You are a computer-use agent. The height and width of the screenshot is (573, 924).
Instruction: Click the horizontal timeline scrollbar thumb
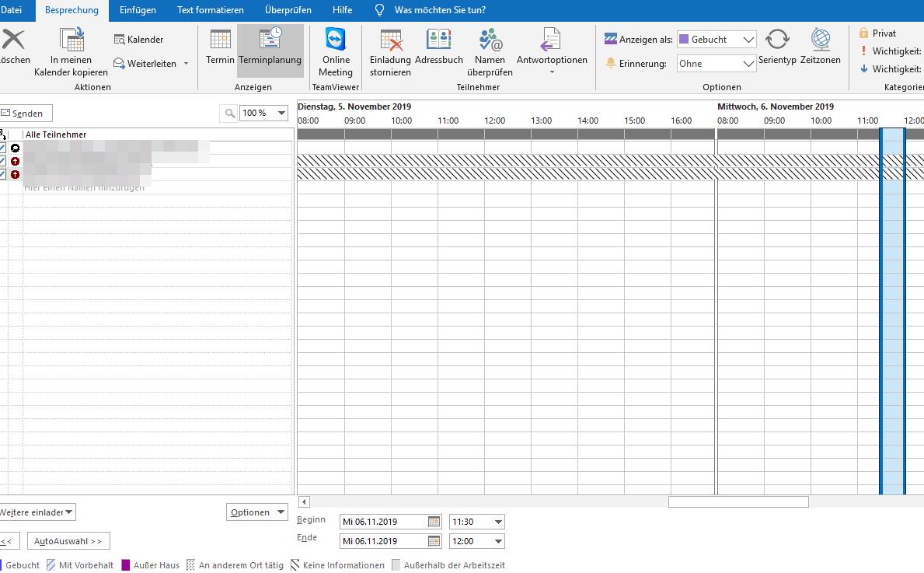coord(737,502)
